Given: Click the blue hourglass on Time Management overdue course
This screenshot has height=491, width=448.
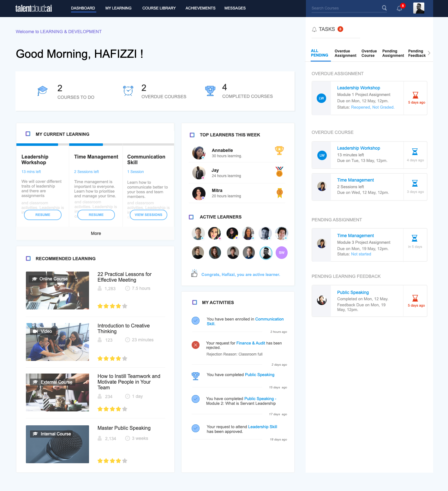Looking at the screenshot, I should point(415,183).
